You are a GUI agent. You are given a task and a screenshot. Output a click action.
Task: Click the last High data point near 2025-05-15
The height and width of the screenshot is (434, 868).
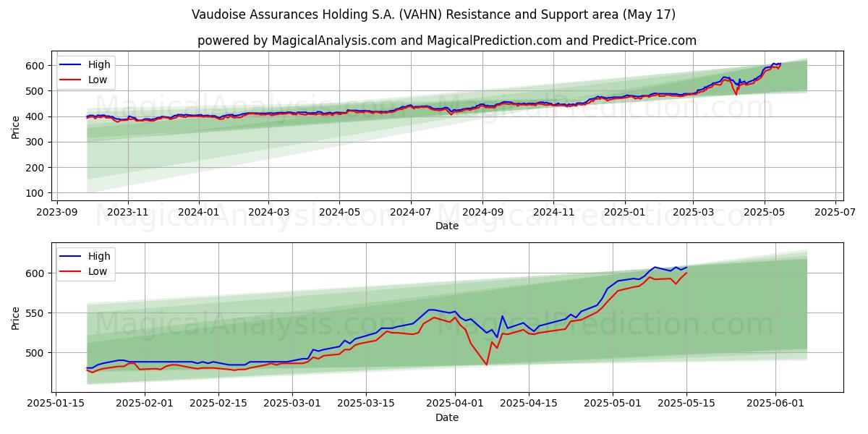tap(686, 267)
